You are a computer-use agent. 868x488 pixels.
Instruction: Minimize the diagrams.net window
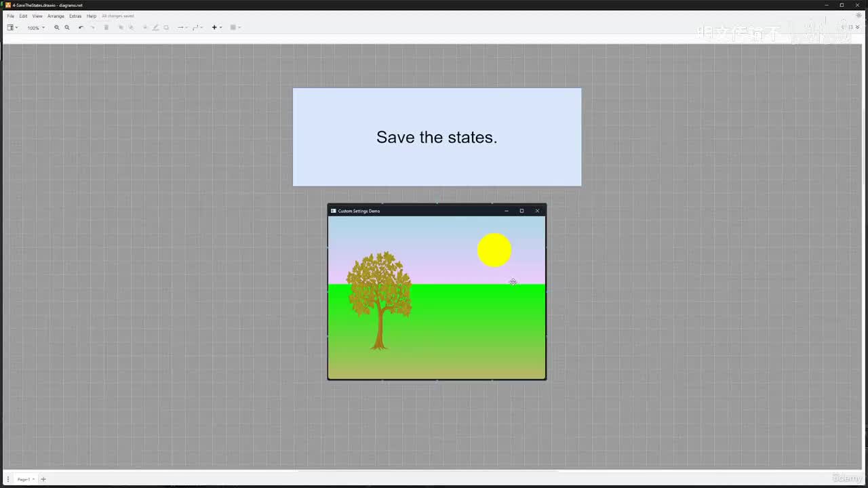tap(827, 5)
